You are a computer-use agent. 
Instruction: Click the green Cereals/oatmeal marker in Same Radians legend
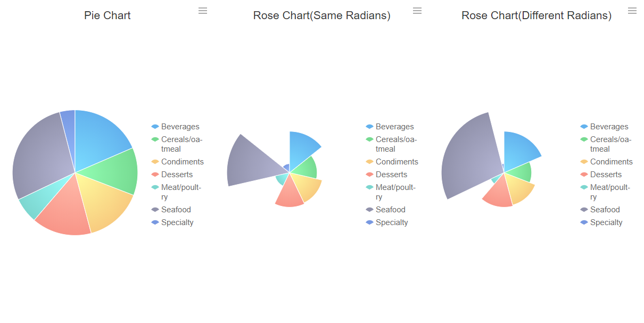click(x=369, y=139)
